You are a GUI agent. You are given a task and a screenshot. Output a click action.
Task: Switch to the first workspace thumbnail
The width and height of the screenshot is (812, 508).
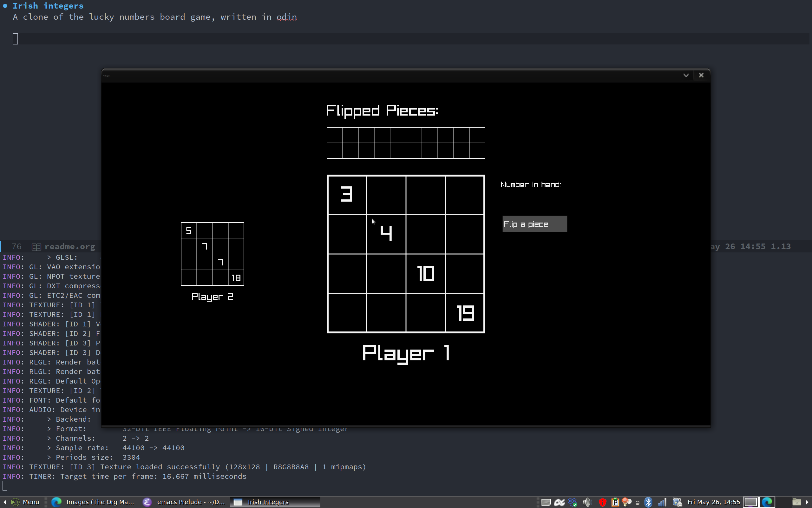750,502
